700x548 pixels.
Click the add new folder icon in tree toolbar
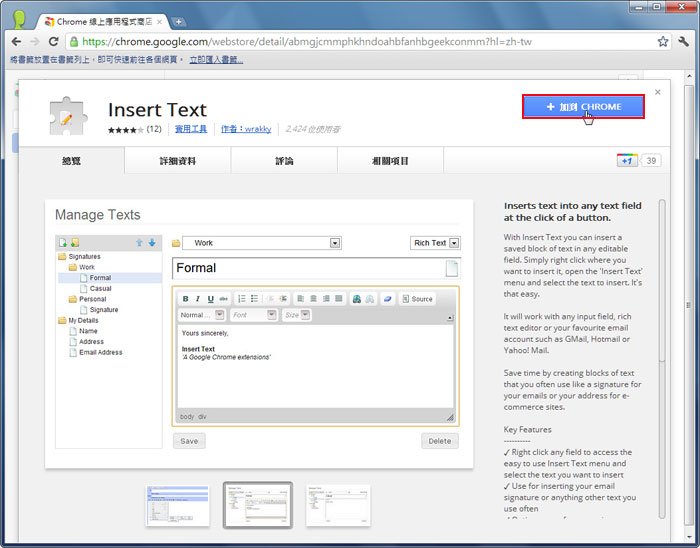75,242
